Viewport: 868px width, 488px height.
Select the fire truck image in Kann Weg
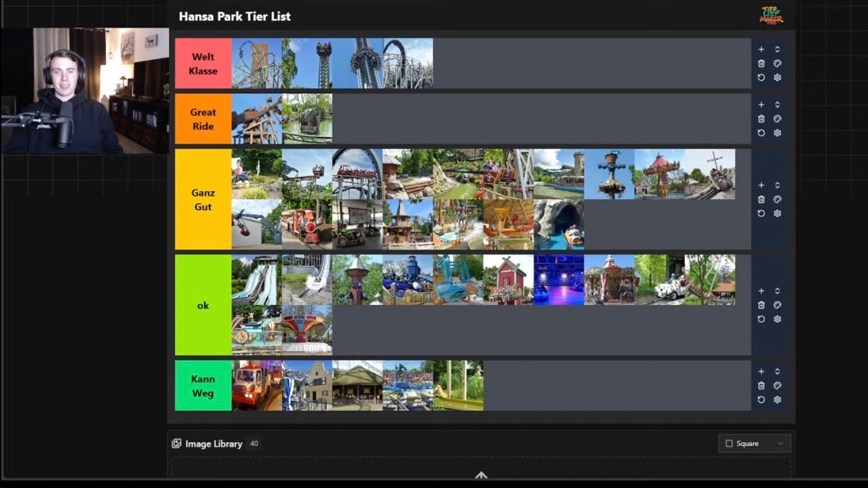click(x=257, y=386)
